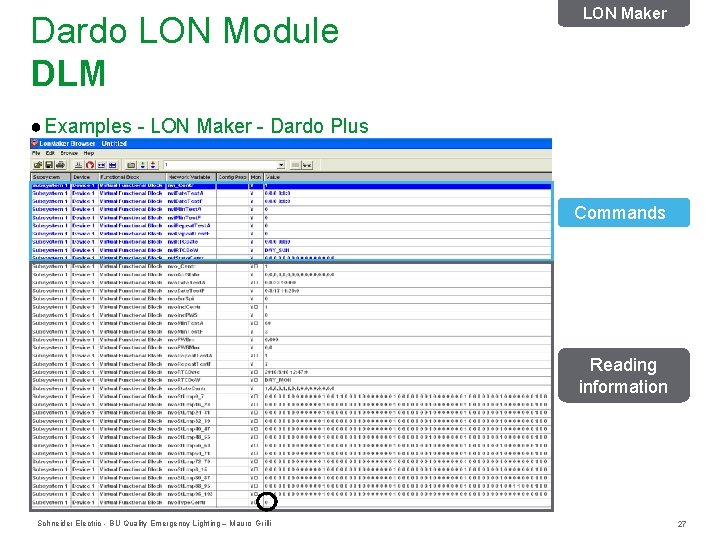
Task: Select the nvoRepeatTestF network variable cell
Action: point(191,364)
